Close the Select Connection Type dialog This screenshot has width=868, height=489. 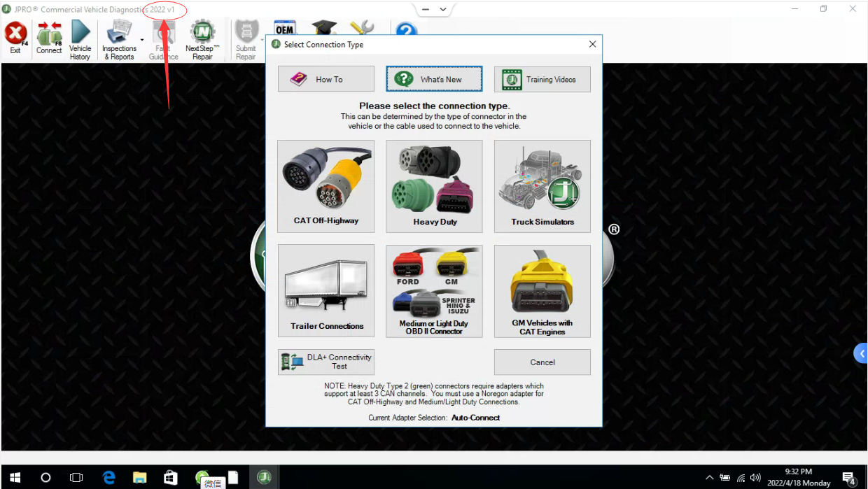tap(592, 44)
